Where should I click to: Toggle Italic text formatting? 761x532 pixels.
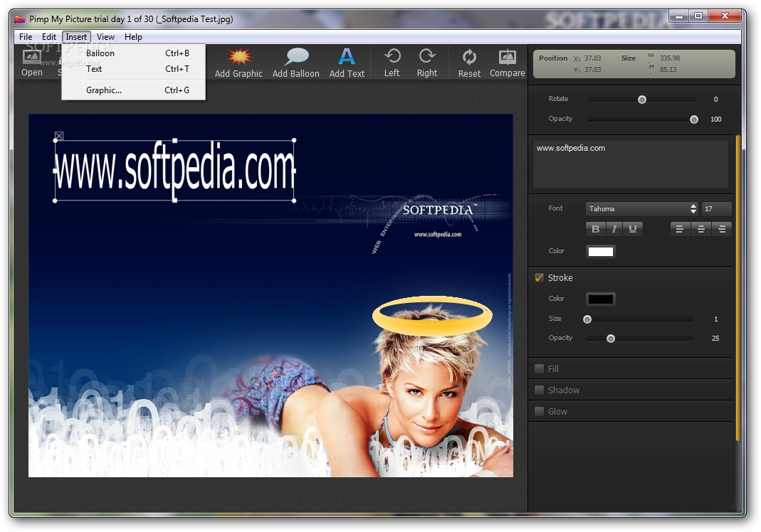tap(614, 229)
